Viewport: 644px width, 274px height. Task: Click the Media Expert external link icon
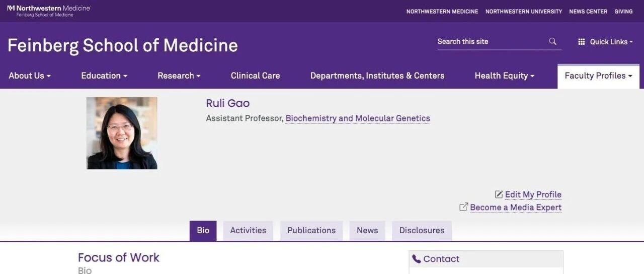[x=464, y=207]
